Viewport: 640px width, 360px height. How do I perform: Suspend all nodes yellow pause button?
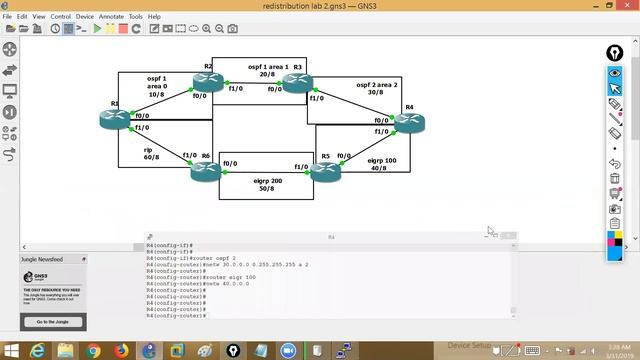coord(110,29)
